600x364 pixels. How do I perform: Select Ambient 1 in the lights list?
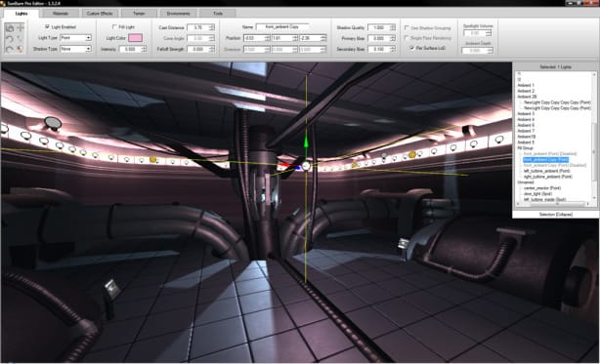526,85
